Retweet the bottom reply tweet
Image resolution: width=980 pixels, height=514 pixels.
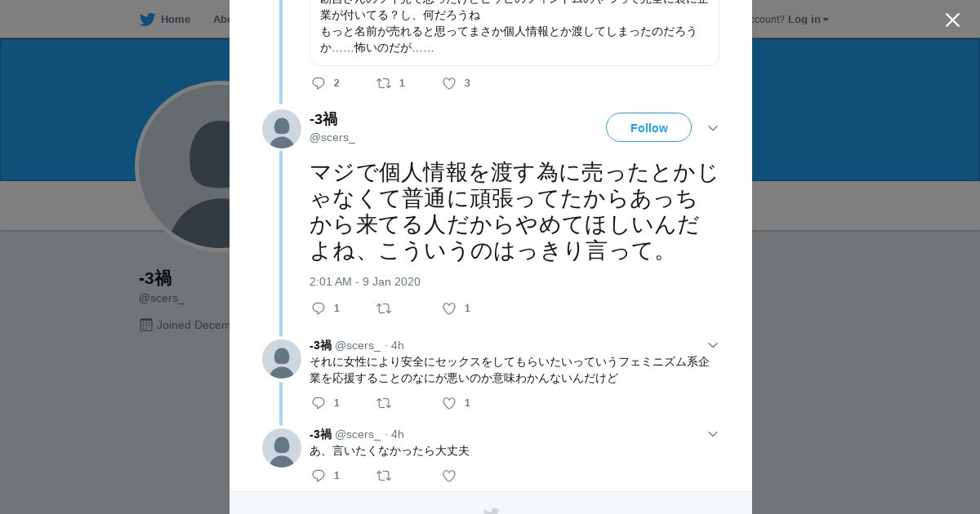(x=384, y=476)
